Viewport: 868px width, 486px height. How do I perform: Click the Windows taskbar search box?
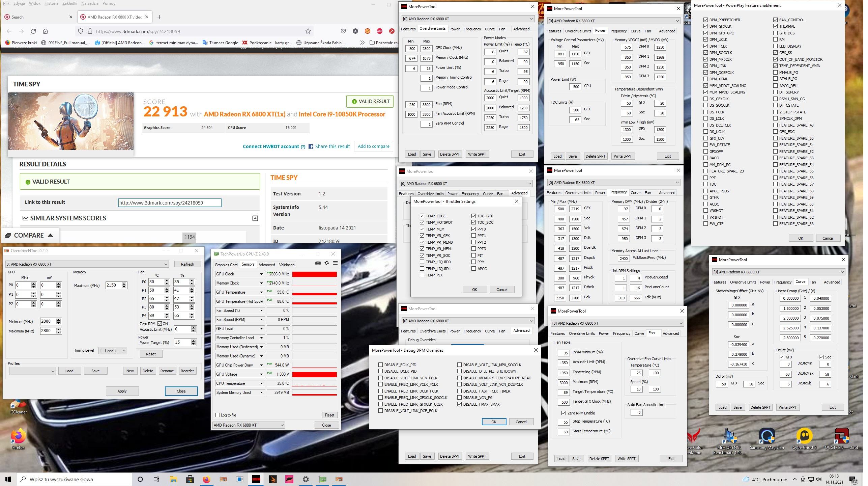click(74, 479)
